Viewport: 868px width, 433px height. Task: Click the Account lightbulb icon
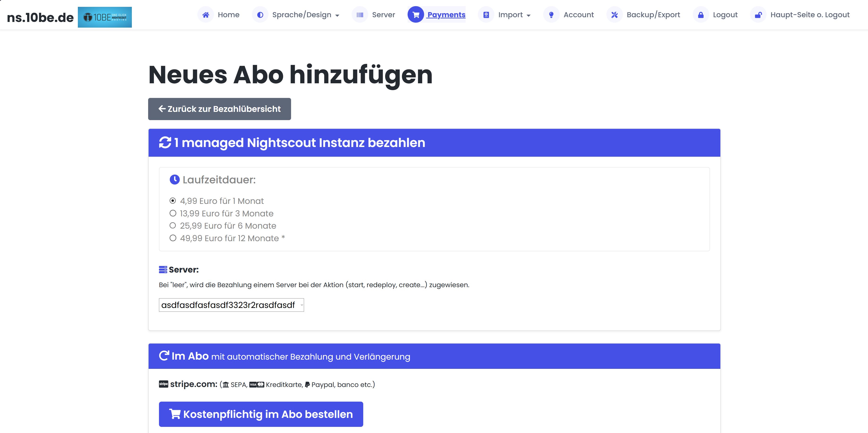[552, 14]
